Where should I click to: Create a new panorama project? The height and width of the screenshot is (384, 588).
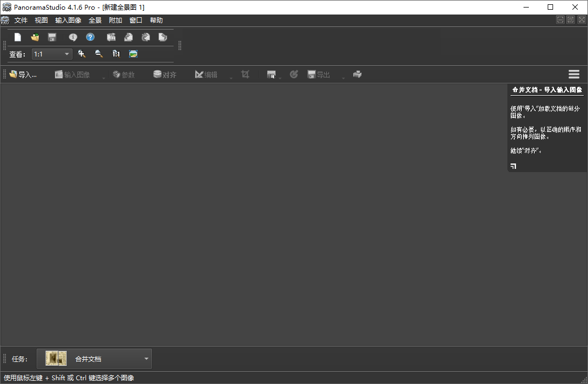pyautogui.click(x=18, y=37)
